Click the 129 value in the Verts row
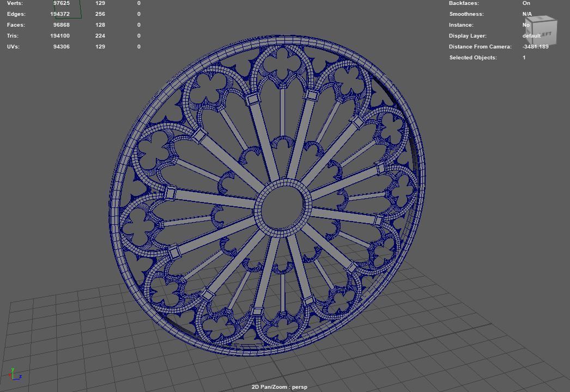Viewport: 570px width, 392px height. [x=100, y=3]
